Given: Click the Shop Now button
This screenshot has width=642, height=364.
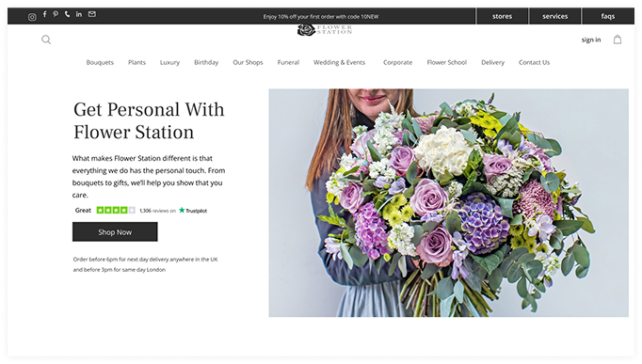Looking at the screenshot, I should click(x=115, y=232).
